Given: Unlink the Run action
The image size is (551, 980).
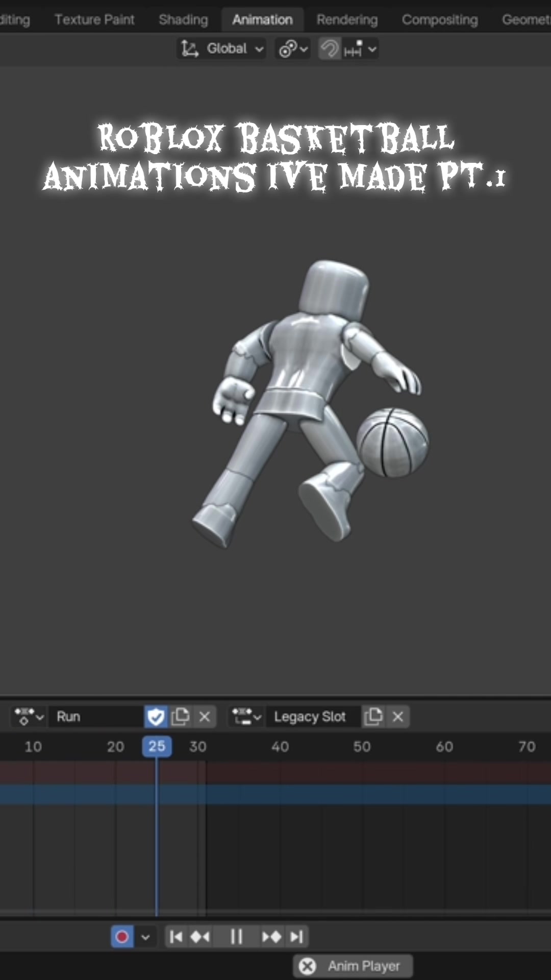Looking at the screenshot, I should pyautogui.click(x=205, y=717).
